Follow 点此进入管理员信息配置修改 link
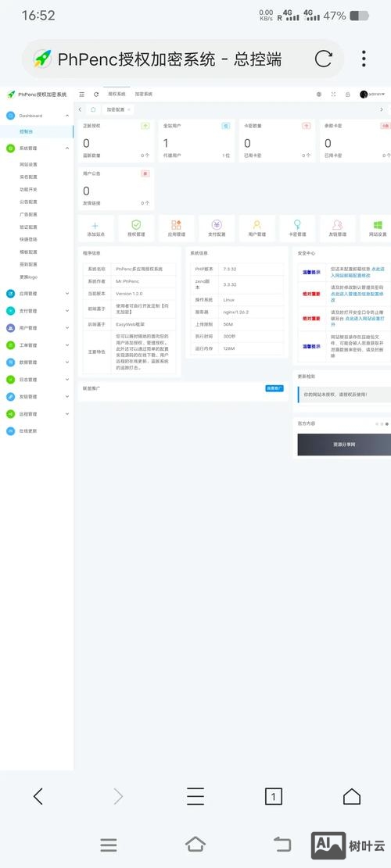This screenshot has width=391, height=868. (x=357, y=297)
